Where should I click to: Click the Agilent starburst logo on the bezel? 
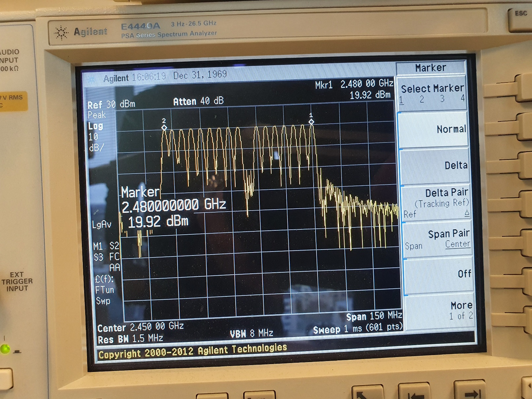coord(61,33)
